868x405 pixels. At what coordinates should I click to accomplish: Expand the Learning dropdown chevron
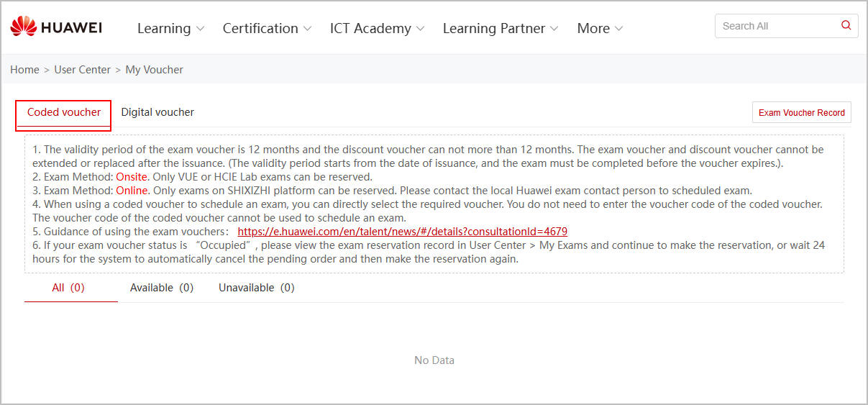click(200, 29)
